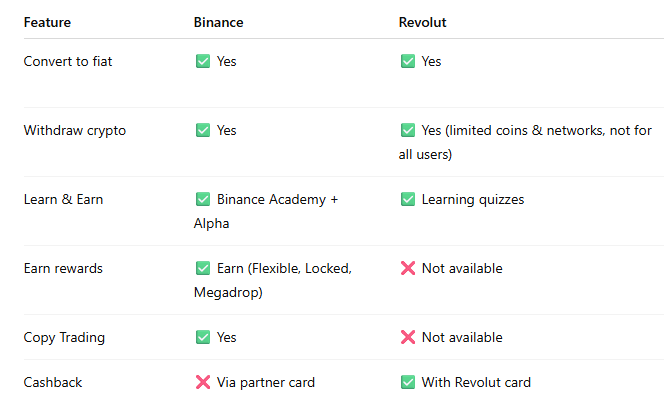Click the Feature column header
Image resolution: width=665 pixels, height=418 pixels.
[47, 22]
